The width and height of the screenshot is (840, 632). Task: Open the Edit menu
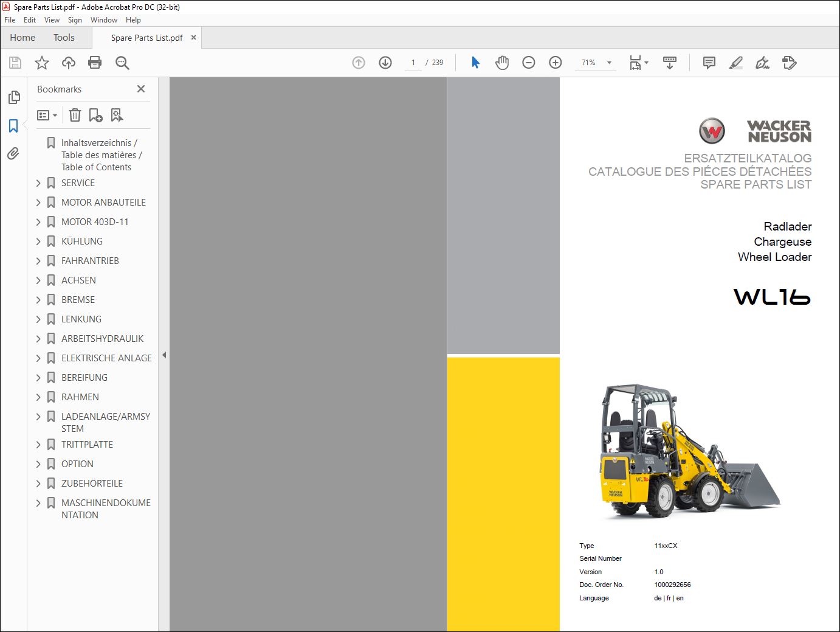pyautogui.click(x=30, y=20)
